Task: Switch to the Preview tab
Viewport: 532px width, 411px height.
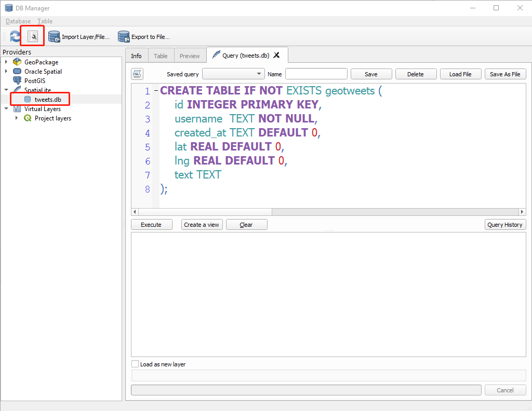Action: (190, 55)
